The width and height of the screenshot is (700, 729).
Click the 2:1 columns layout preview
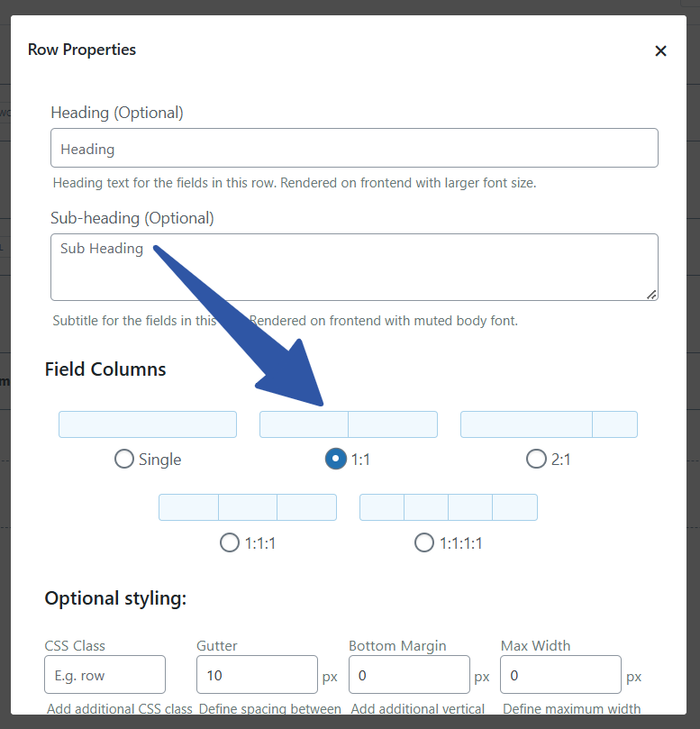(549, 424)
